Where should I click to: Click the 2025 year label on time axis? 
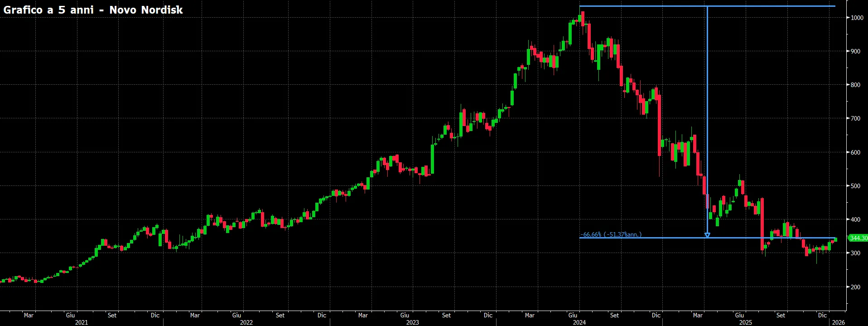[746, 322]
